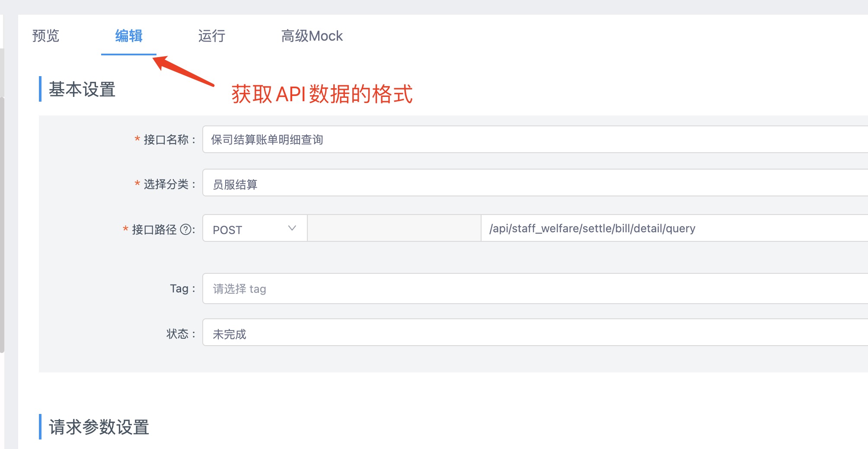Click the left vertical scrollbar
Viewport: 868px width, 449px height.
click(2, 225)
